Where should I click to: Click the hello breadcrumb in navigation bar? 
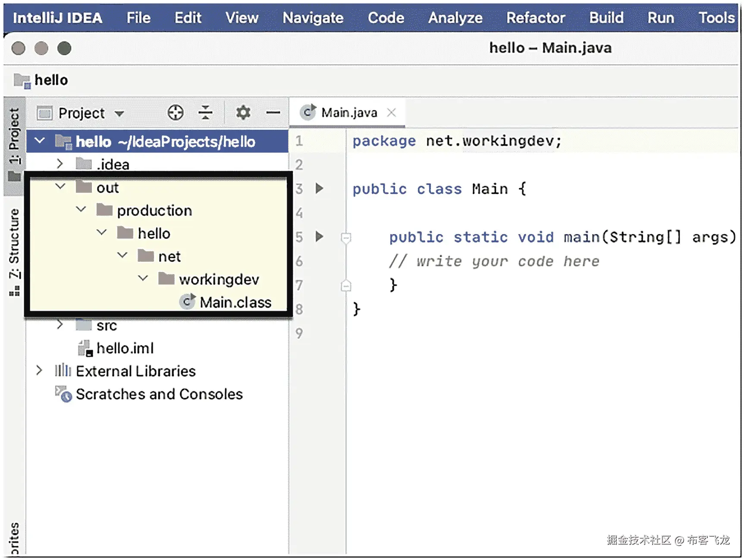[51, 80]
